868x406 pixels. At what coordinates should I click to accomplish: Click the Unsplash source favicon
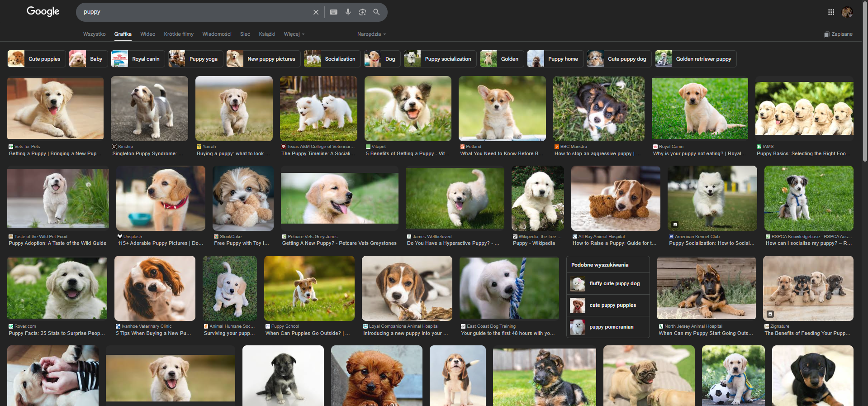click(x=120, y=236)
